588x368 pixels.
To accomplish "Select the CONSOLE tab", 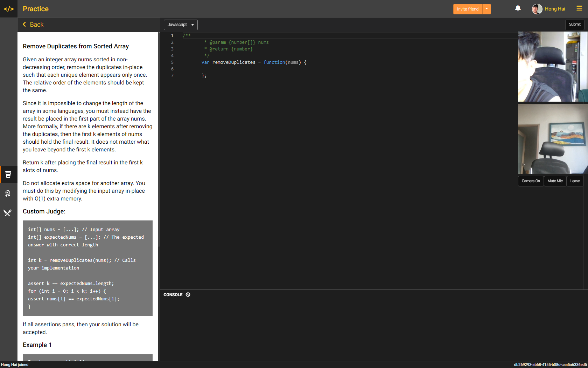I will pyautogui.click(x=173, y=294).
